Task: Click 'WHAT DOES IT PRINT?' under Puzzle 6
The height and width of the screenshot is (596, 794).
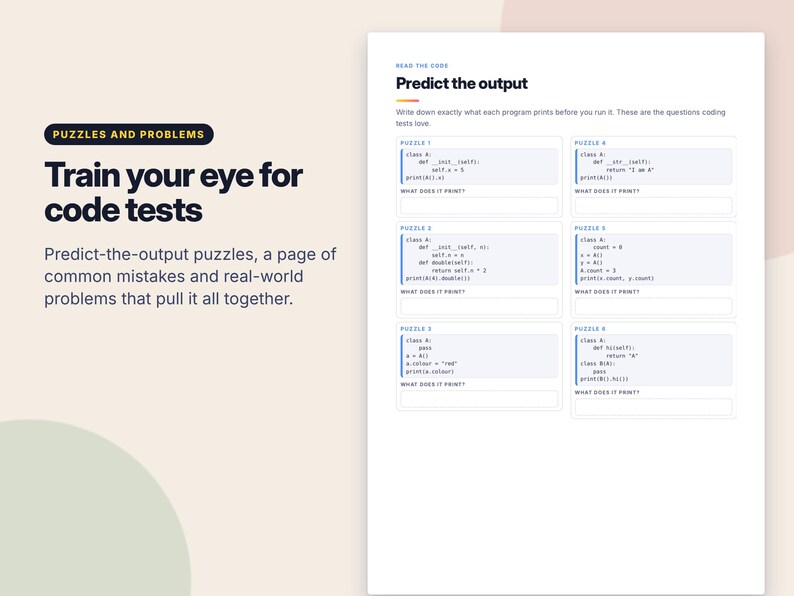Action: (x=607, y=393)
